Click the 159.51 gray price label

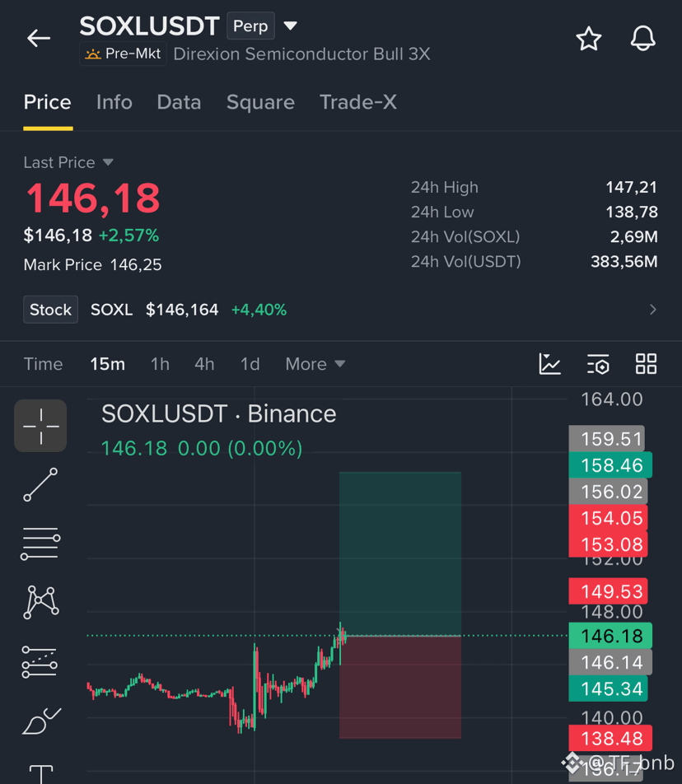pyautogui.click(x=607, y=439)
